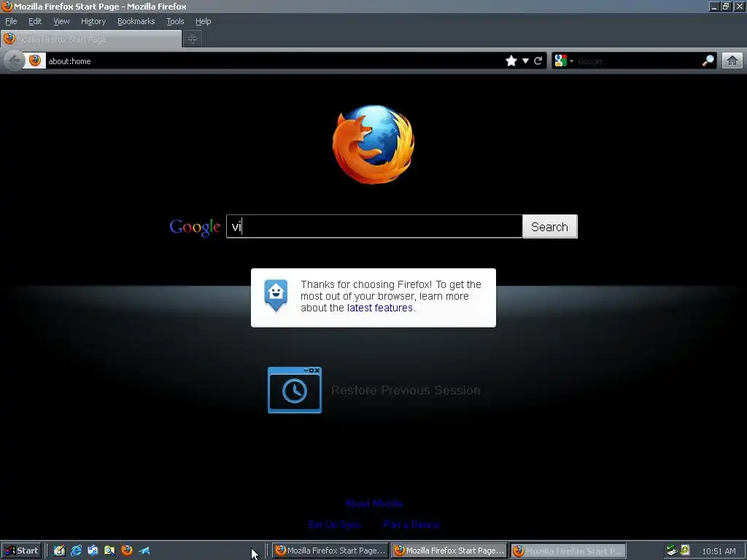The width and height of the screenshot is (747, 560).
Task: Click the 'Restore Previous Session' text
Action: coord(406,391)
